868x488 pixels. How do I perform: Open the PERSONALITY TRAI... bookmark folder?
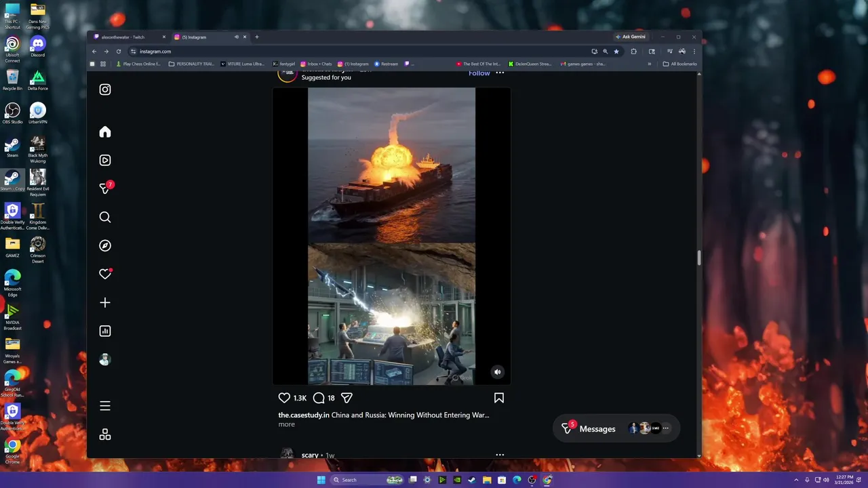(x=191, y=64)
